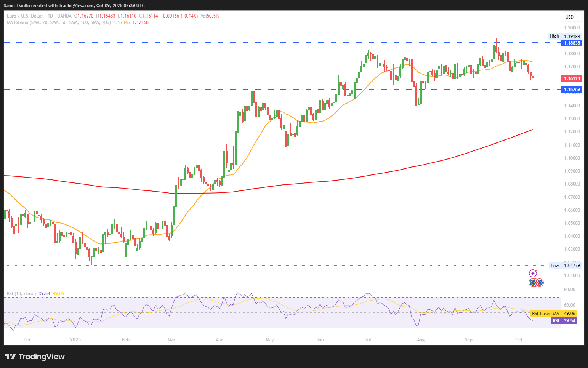Click the TradingView logo at bottom left
Screen dimensions: 588x368
pyautogui.click(x=35, y=357)
